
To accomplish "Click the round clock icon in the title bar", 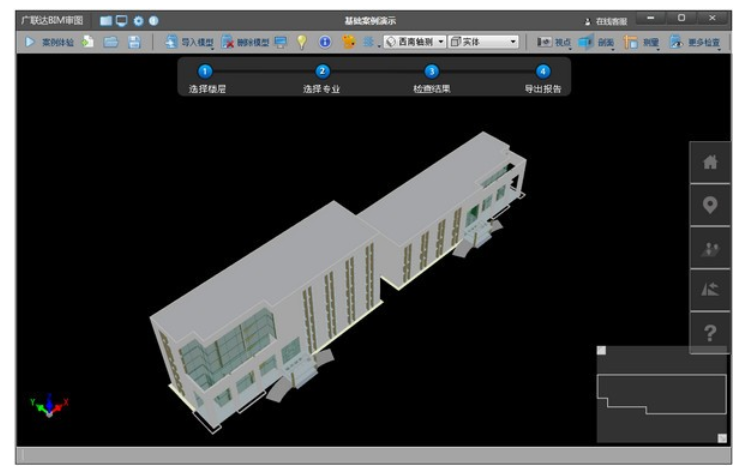I will click(154, 21).
